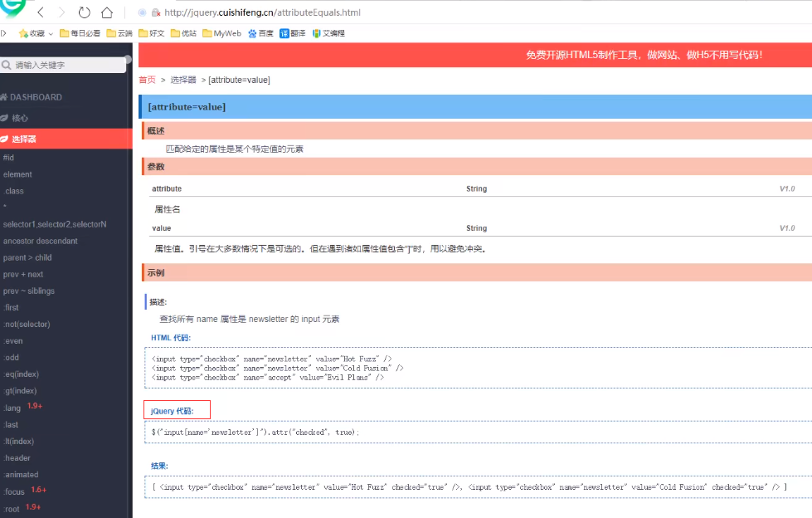Open the :header selector entry
Image resolution: width=812 pixels, height=518 pixels.
pyautogui.click(x=17, y=458)
